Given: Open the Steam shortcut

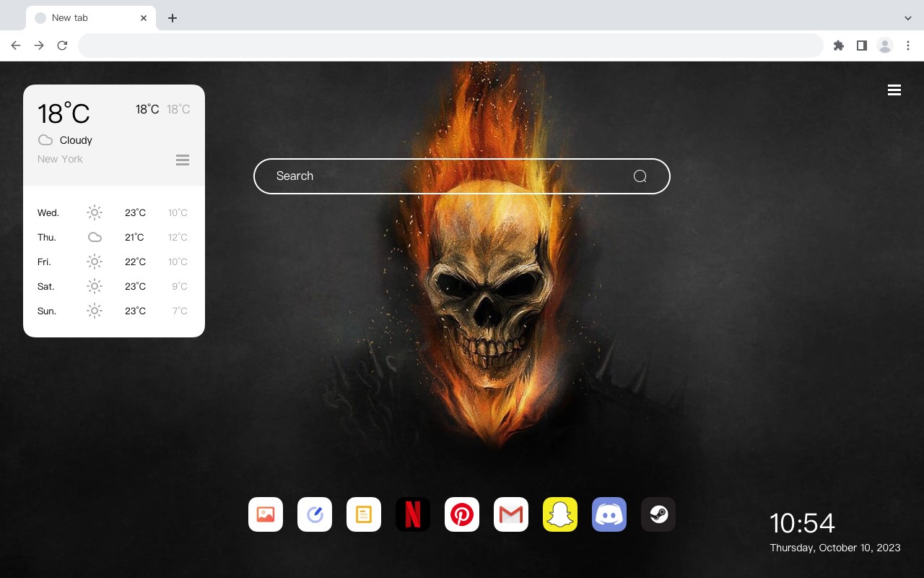Looking at the screenshot, I should tap(658, 514).
